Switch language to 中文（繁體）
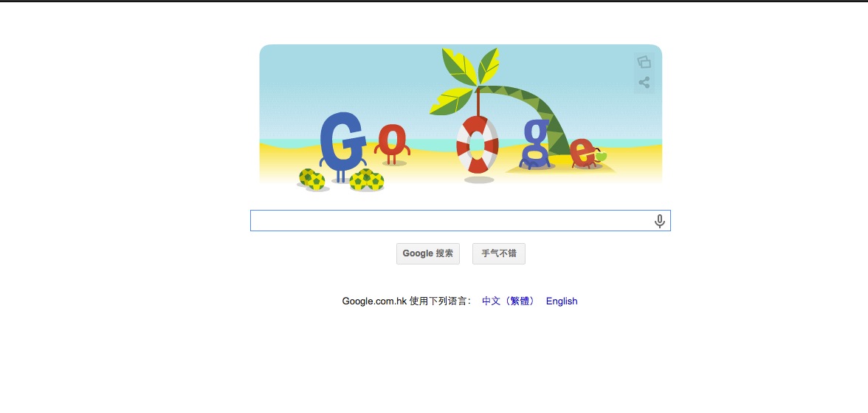This screenshot has height=413, width=868. 509,301
